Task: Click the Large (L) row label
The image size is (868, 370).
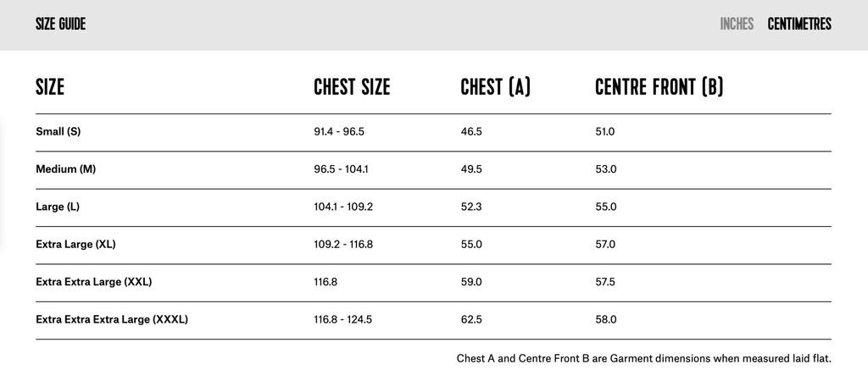Action: click(x=58, y=207)
